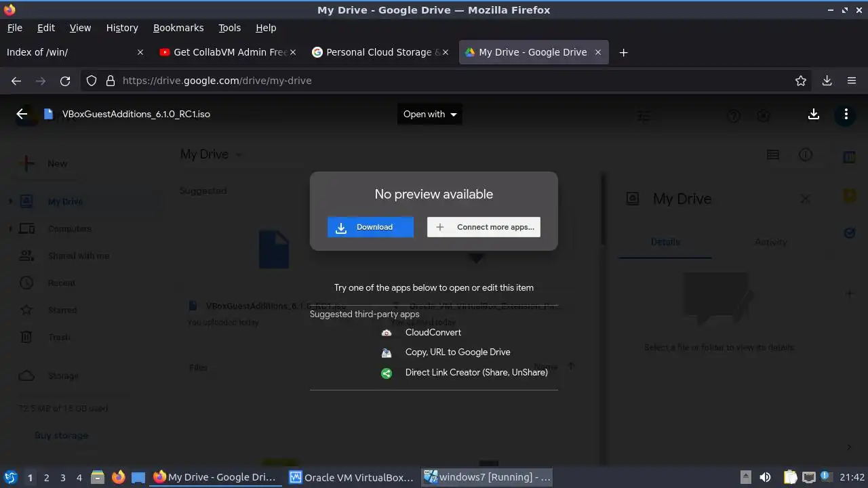The width and height of the screenshot is (868, 488).
Task: Click the Direct Link Creator green icon
Action: pyautogui.click(x=387, y=373)
